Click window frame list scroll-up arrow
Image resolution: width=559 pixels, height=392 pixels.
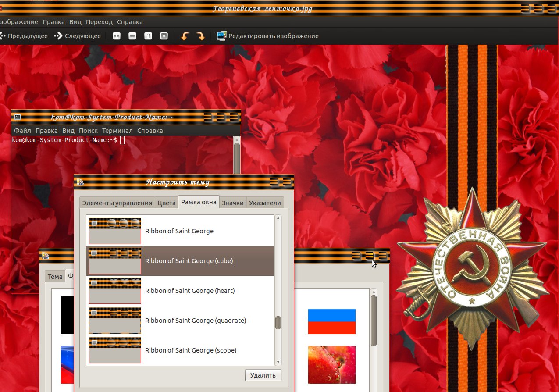tap(278, 218)
